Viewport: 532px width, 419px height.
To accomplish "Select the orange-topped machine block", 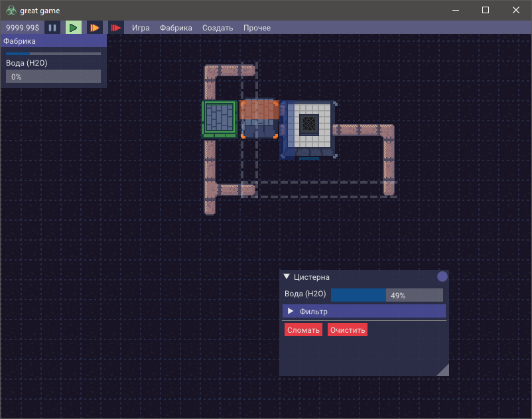I will point(259,119).
